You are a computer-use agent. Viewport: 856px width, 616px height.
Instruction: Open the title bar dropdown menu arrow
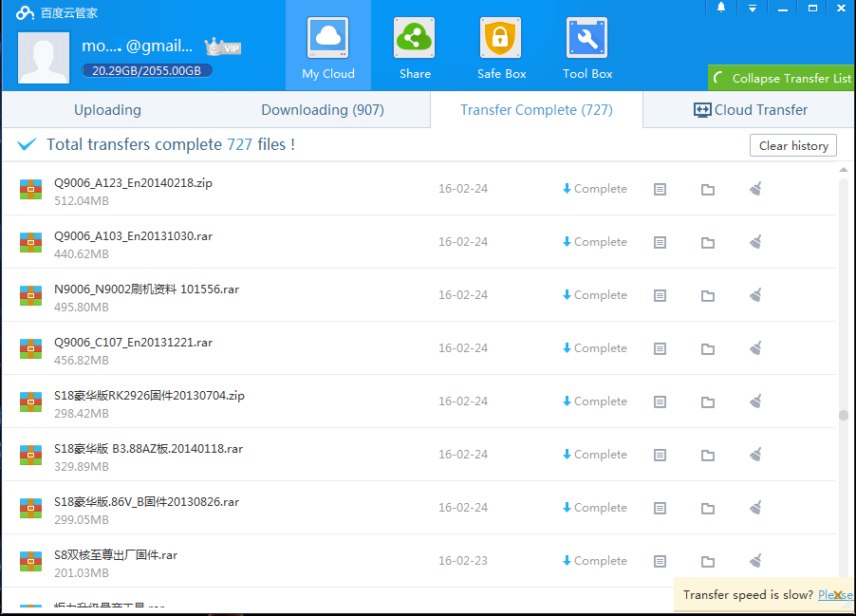753,8
